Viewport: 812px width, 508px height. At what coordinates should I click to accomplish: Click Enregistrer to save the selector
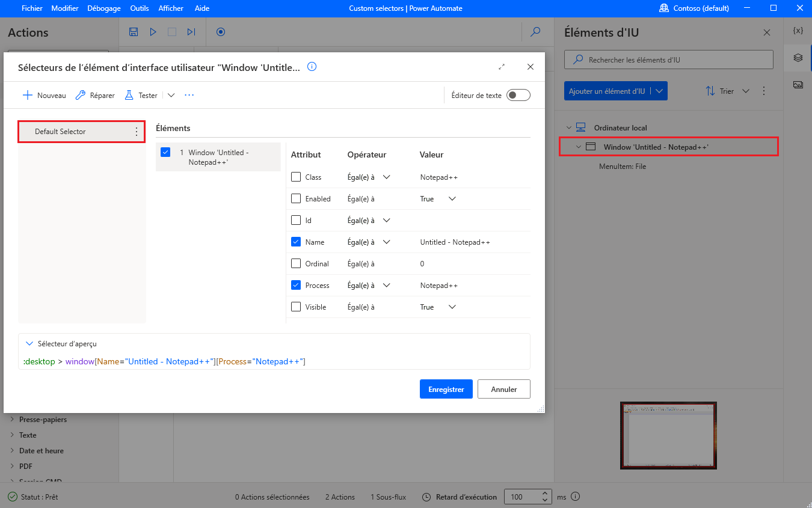[446, 389]
